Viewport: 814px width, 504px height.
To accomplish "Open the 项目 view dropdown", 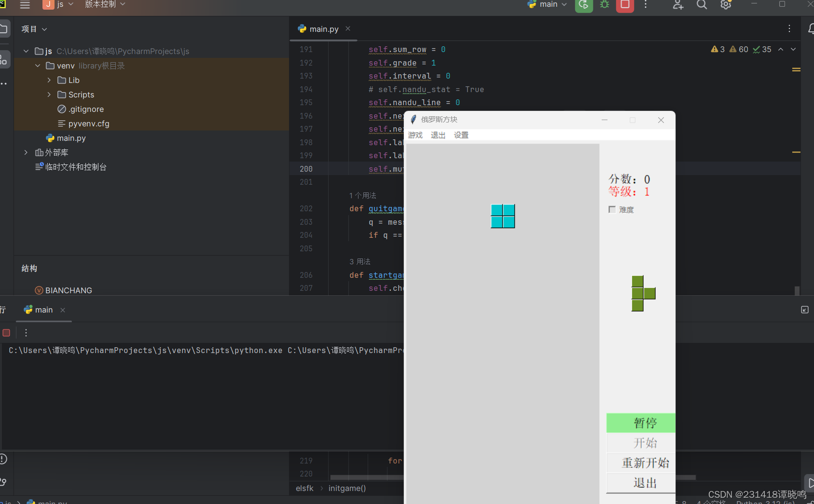I will coord(34,29).
